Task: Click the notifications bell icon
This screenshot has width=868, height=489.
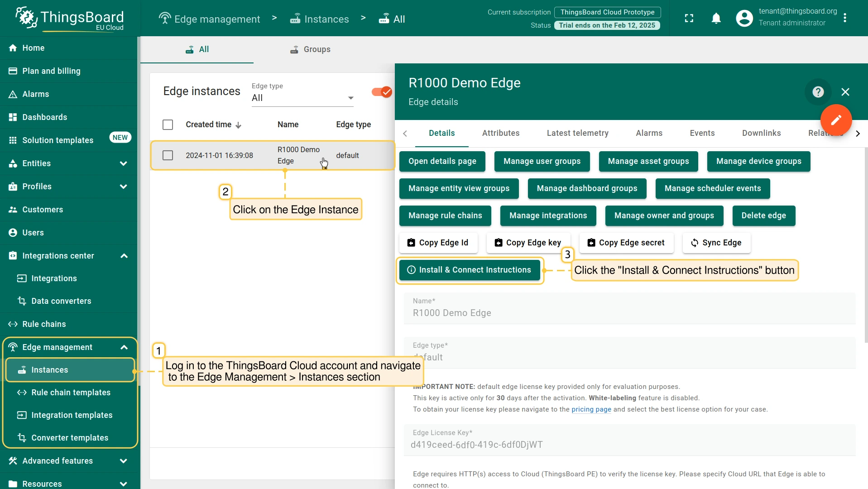Action: [716, 18]
